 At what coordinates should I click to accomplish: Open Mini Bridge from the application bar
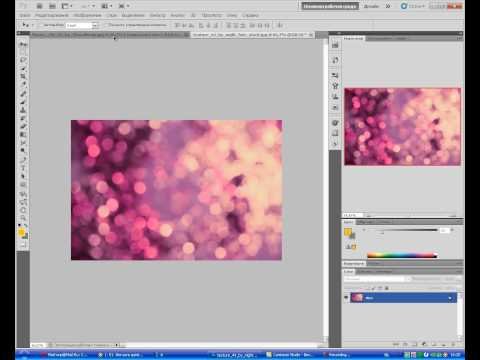pyautogui.click(x=52, y=6)
